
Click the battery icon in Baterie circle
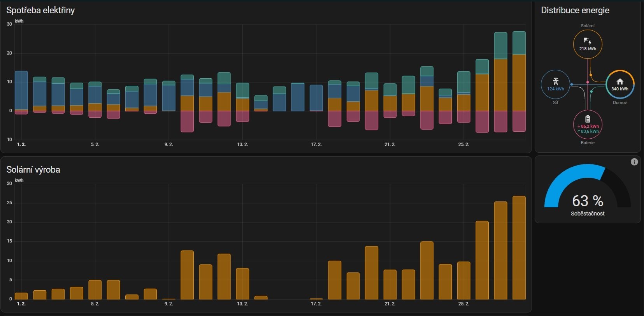[588, 119]
